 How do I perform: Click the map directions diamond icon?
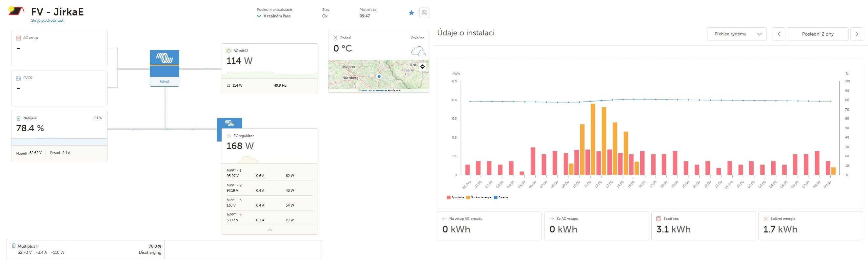[x=423, y=67]
